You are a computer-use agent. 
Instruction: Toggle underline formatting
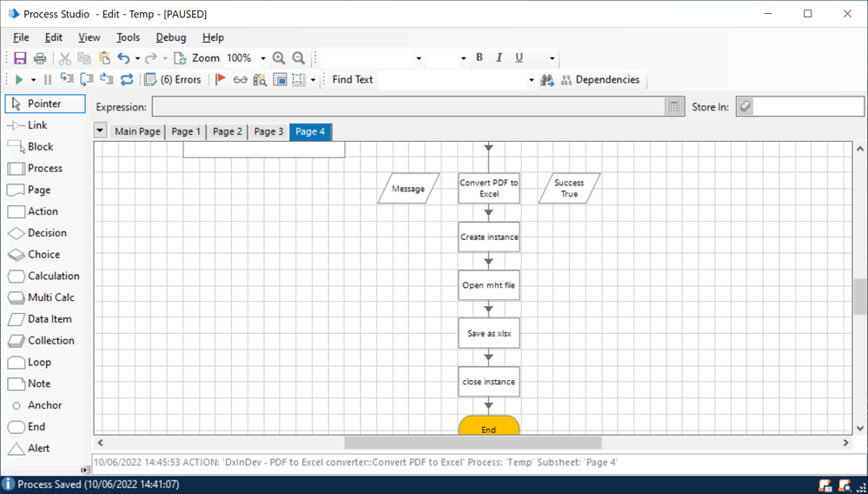click(x=520, y=57)
